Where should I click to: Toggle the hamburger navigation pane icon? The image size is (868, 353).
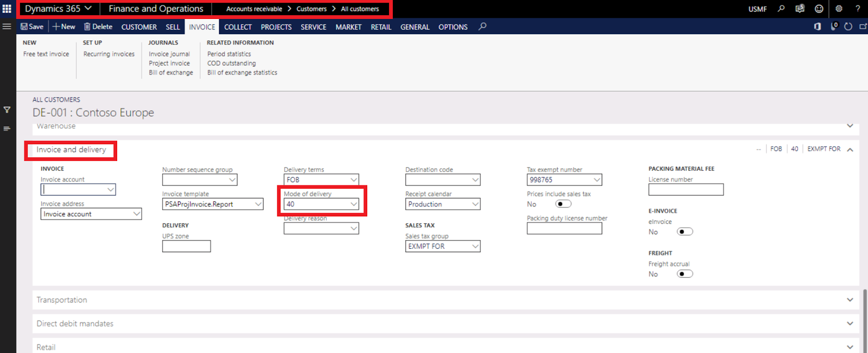click(x=7, y=26)
